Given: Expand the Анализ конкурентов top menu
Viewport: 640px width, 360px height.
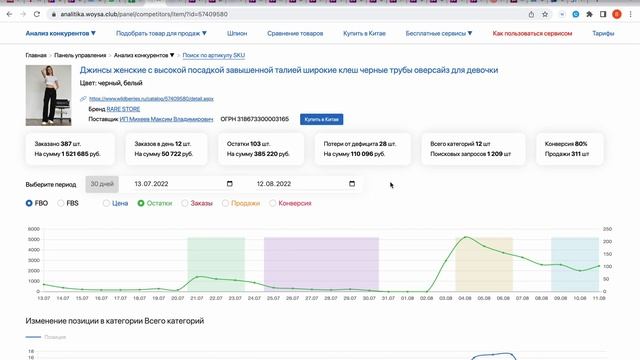Looking at the screenshot, I should click(x=60, y=33).
